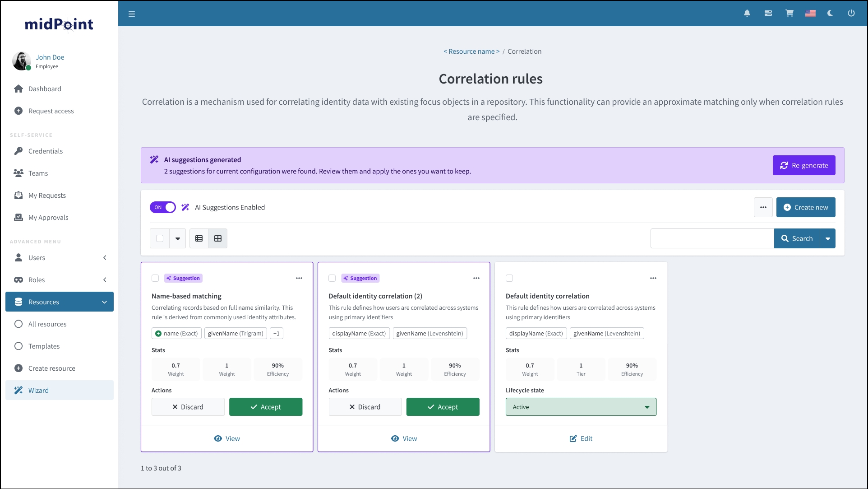868x489 pixels.
Task: Check the Name-based matching card checkbox
Action: pyautogui.click(x=155, y=278)
